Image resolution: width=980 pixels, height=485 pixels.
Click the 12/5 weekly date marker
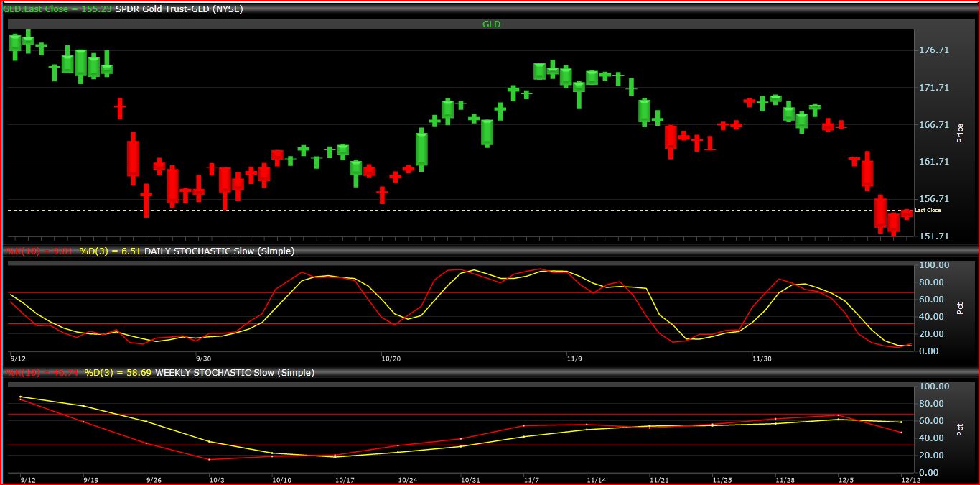(846, 480)
